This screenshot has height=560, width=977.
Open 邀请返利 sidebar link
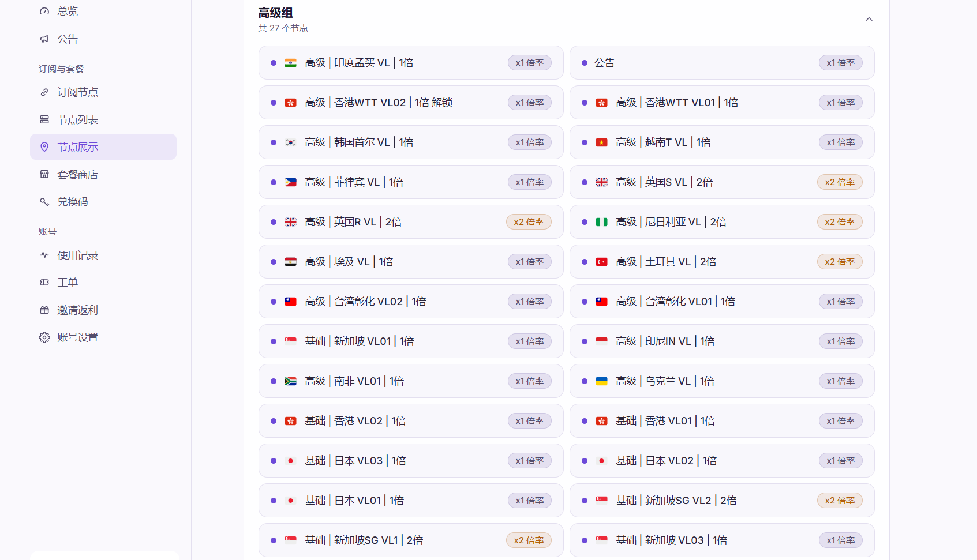click(103, 310)
